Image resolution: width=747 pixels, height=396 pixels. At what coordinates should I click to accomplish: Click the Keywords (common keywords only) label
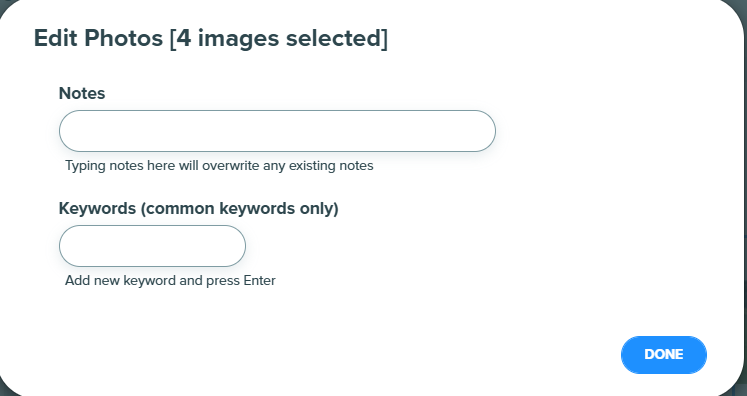199,209
